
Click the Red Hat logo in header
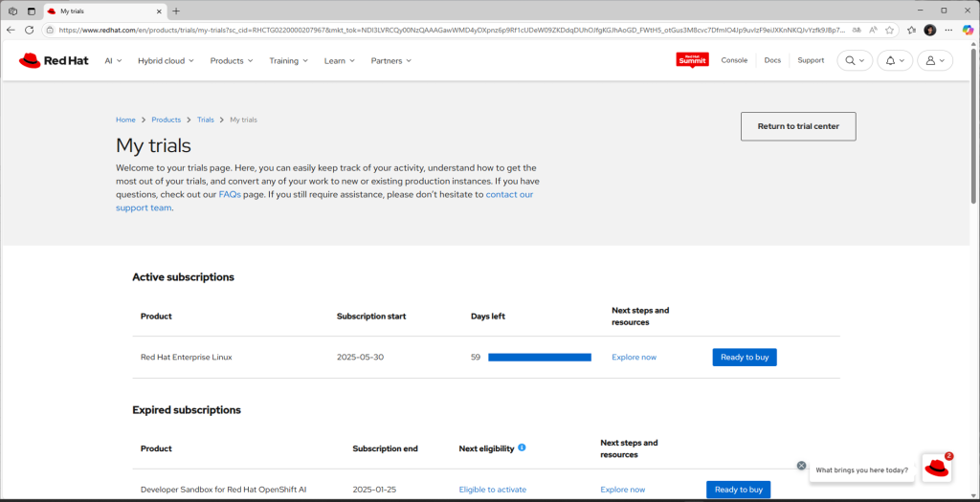[43, 60]
